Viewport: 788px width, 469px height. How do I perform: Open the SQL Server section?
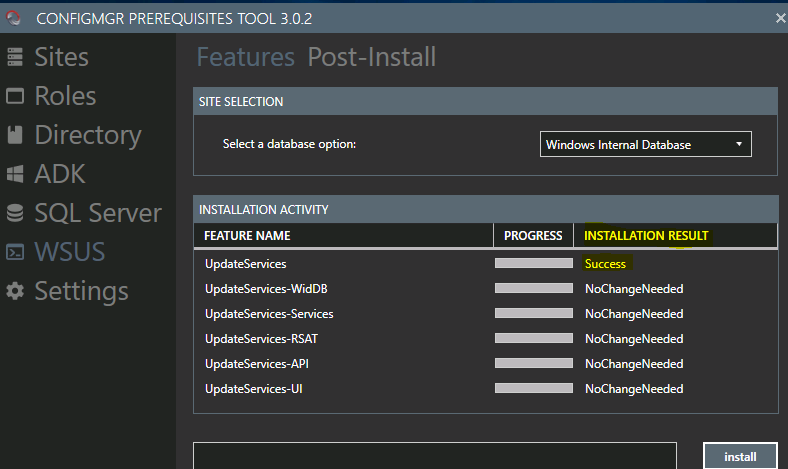coord(98,213)
